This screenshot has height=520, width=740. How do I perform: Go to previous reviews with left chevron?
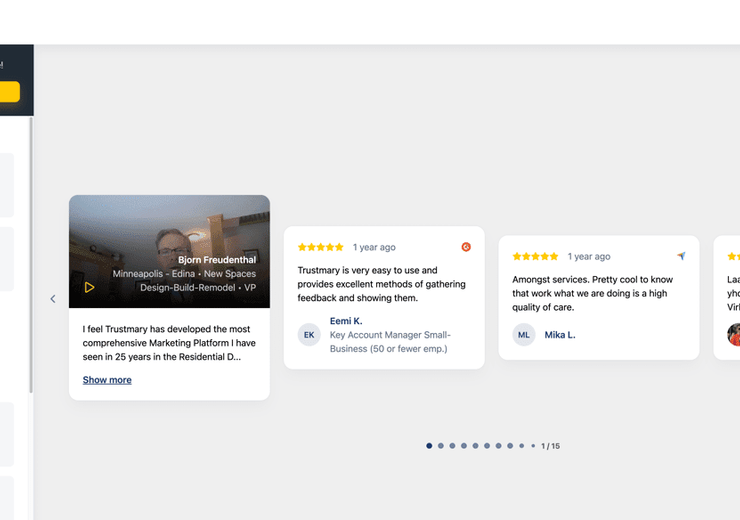point(53,299)
